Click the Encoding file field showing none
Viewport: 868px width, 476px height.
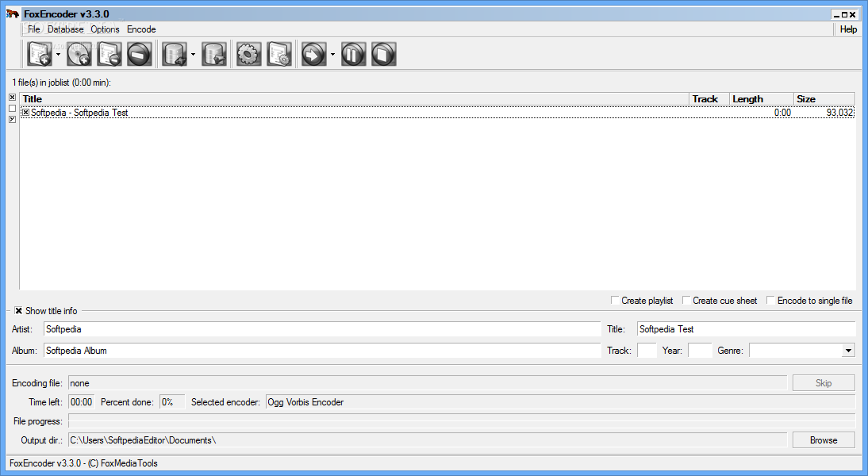[428, 383]
